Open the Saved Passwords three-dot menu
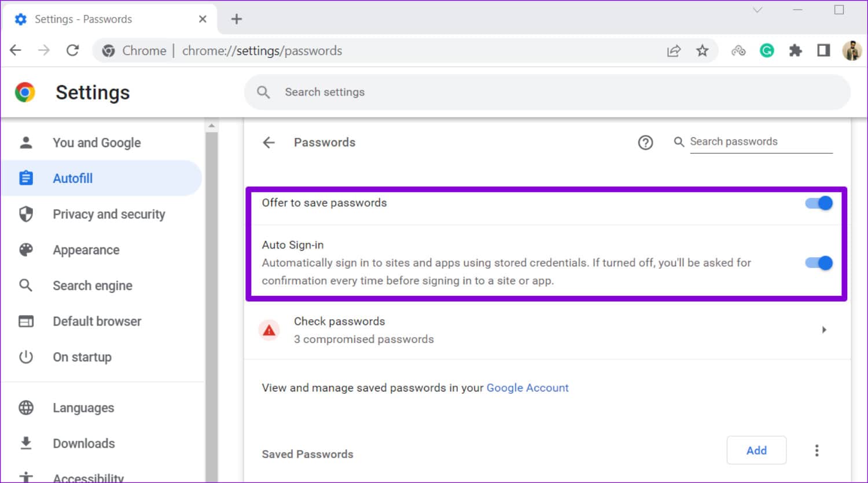The height and width of the screenshot is (483, 868). 816,451
